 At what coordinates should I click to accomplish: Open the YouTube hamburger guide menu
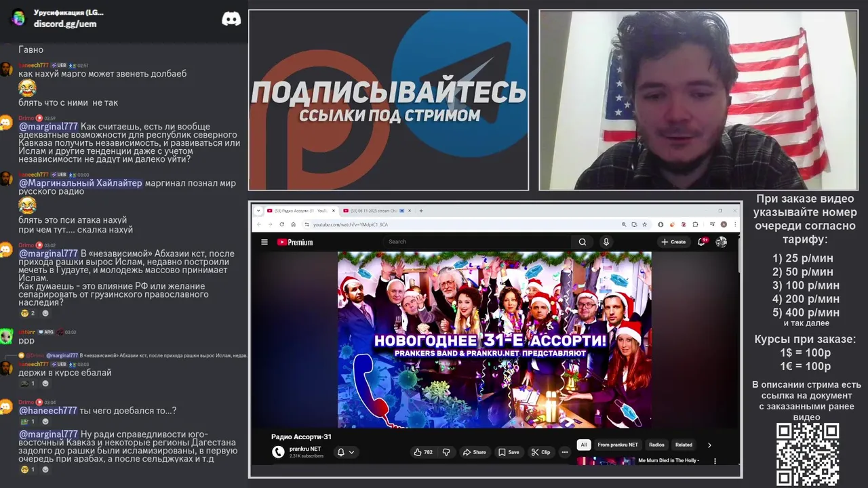[x=264, y=242]
